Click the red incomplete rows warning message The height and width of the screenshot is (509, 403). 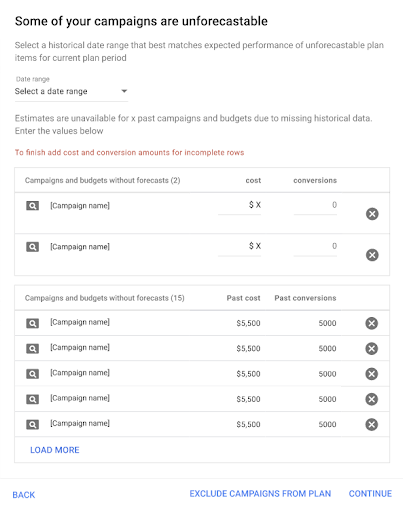[x=129, y=152]
